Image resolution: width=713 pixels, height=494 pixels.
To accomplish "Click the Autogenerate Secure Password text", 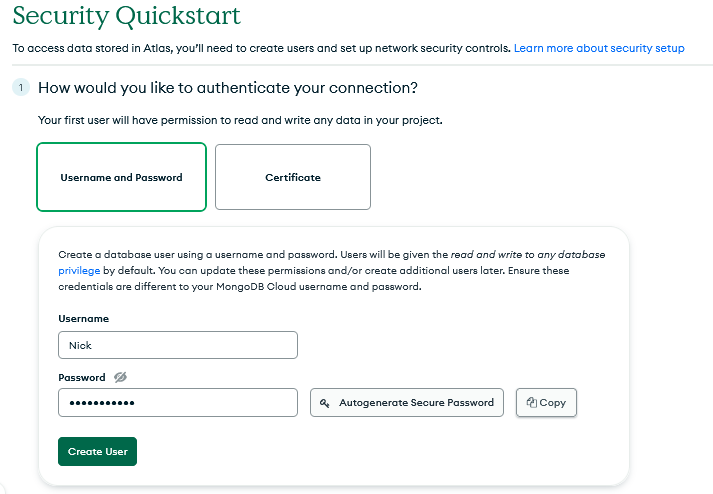I will [416, 403].
